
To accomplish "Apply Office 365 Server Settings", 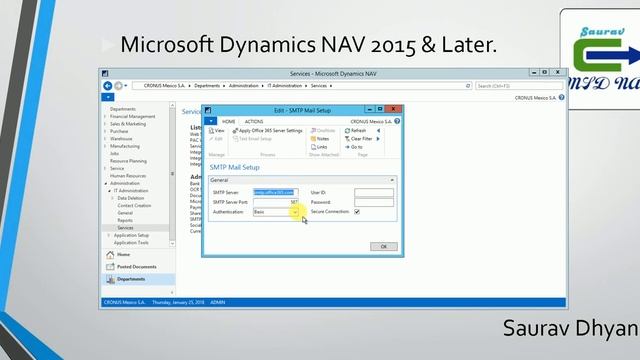I will coord(267,131).
